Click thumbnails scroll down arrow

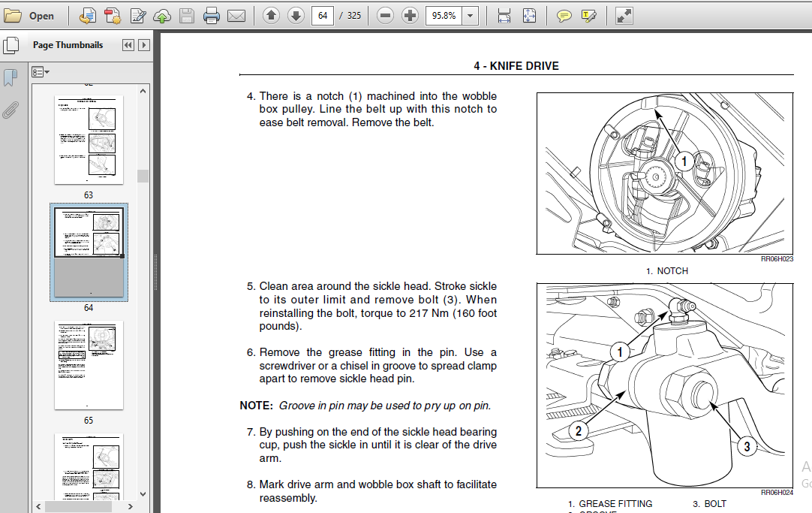[143, 493]
